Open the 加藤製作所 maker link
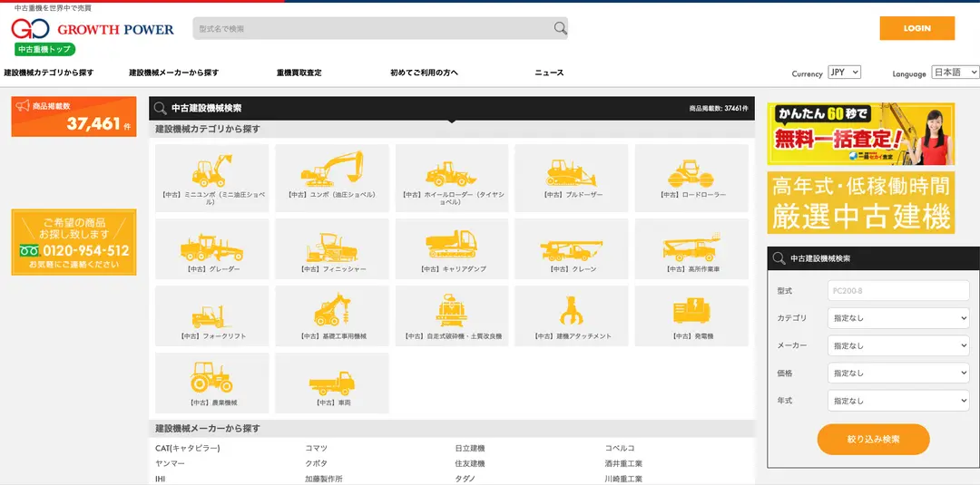 (x=324, y=480)
